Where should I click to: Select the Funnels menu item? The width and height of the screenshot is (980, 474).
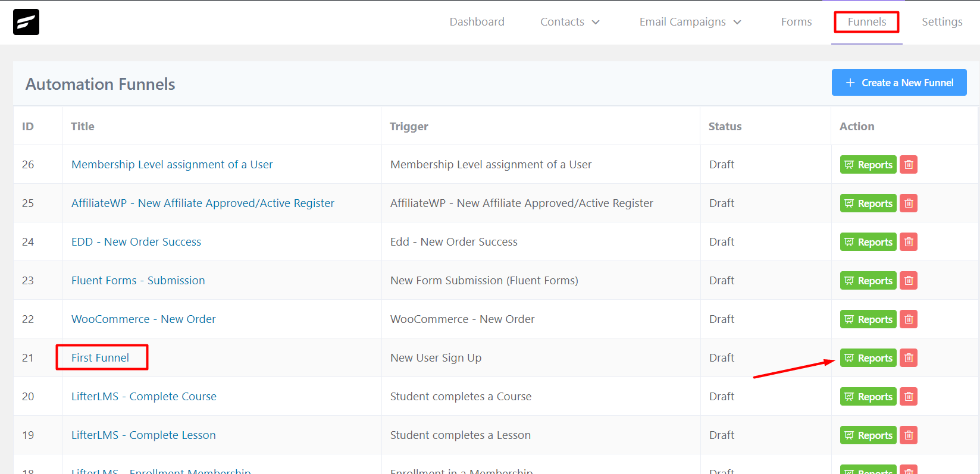click(x=867, y=22)
